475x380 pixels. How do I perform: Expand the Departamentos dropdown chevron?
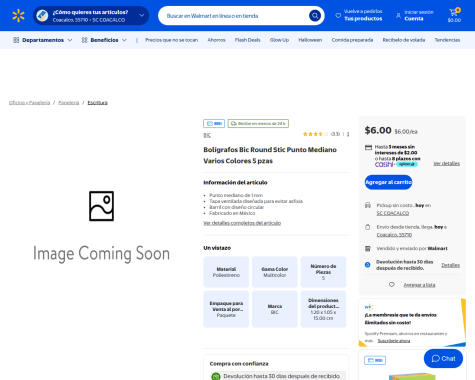70,40
